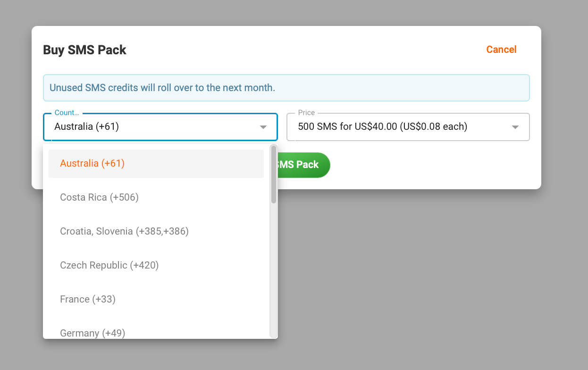This screenshot has height=370, width=588.
Task: Click the selected Australia (+61) field text
Action: [x=87, y=126]
